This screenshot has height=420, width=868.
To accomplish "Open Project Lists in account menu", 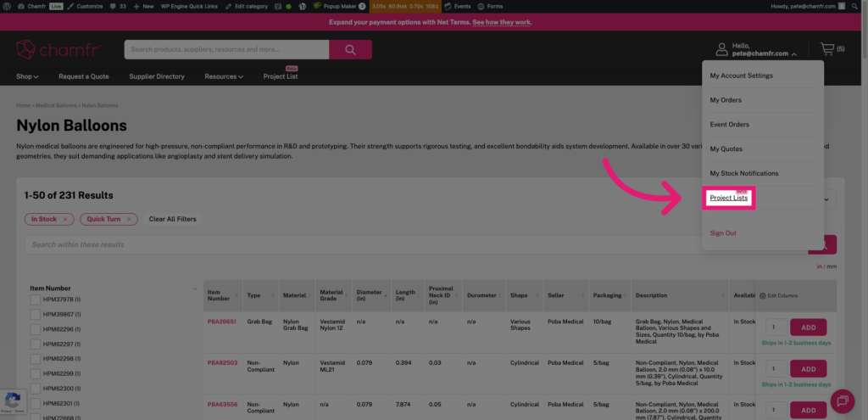I will (x=728, y=198).
